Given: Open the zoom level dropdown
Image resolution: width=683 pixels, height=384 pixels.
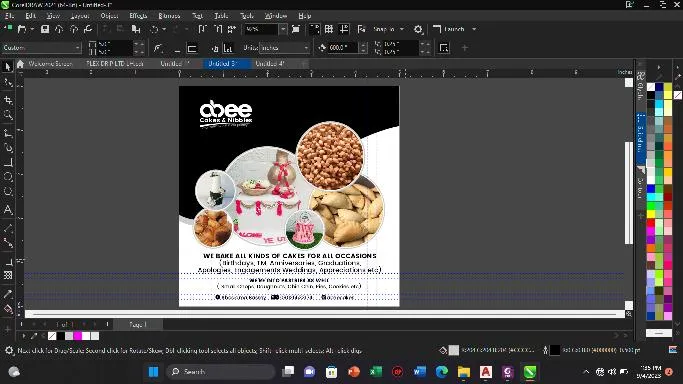Looking at the screenshot, I should coord(283,29).
